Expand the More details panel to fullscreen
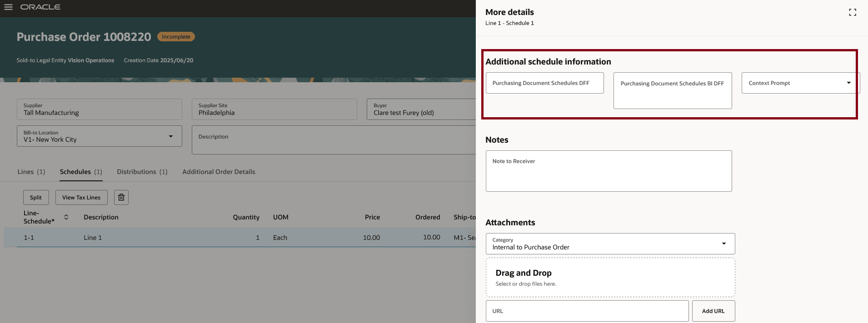 [x=853, y=13]
